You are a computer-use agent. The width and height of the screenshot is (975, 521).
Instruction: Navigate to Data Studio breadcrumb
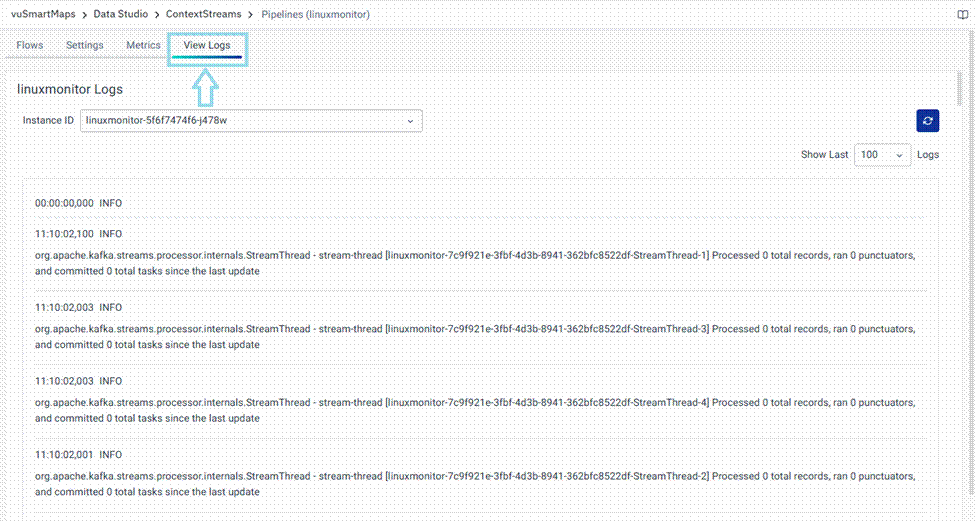pyautogui.click(x=121, y=15)
